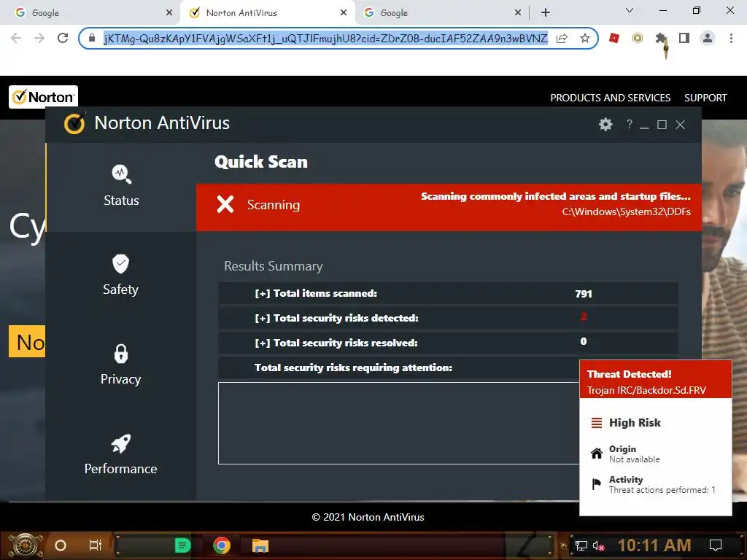Reload the current browser page
This screenshot has width=747, height=560.
pyautogui.click(x=63, y=38)
